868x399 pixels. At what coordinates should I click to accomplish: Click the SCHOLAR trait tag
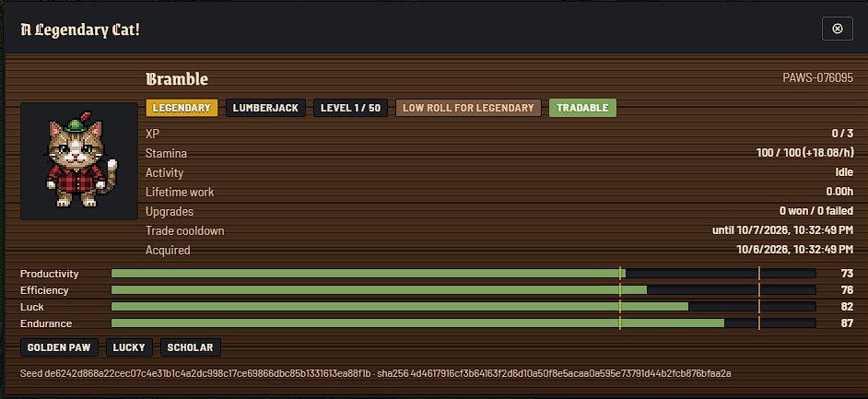pos(191,347)
